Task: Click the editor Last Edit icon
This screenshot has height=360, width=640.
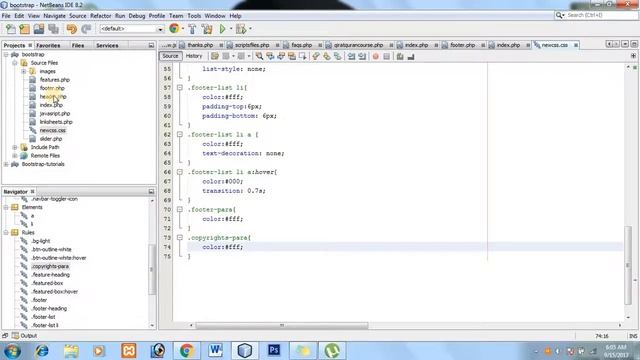Action: (x=215, y=56)
